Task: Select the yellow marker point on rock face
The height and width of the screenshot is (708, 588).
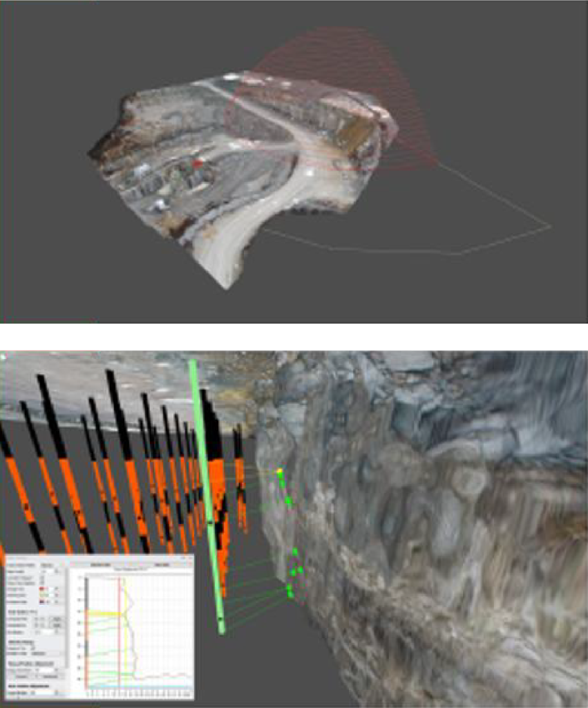Action: [280, 472]
